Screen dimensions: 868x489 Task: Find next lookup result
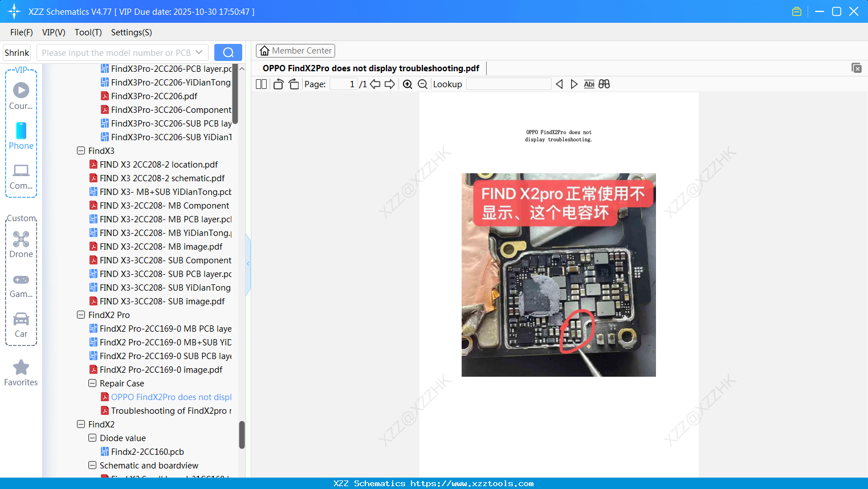click(x=574, y=84)
